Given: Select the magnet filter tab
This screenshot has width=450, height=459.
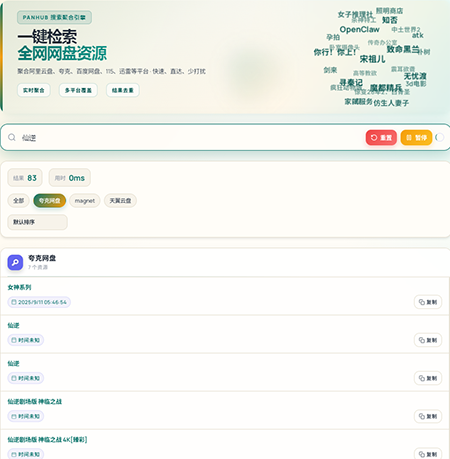Looking at the screenshot, I should 85,201.
